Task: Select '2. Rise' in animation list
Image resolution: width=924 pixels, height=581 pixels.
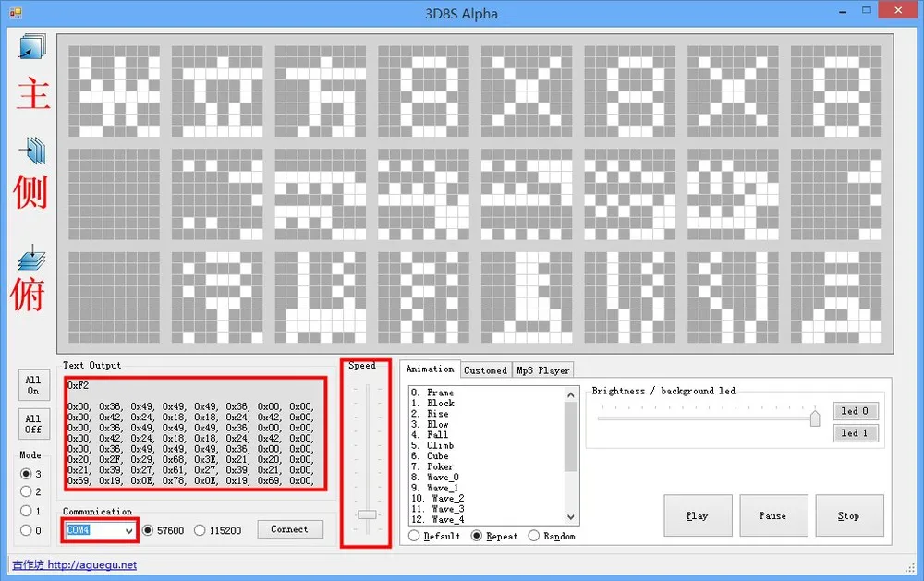Action: tap(431, 414)
